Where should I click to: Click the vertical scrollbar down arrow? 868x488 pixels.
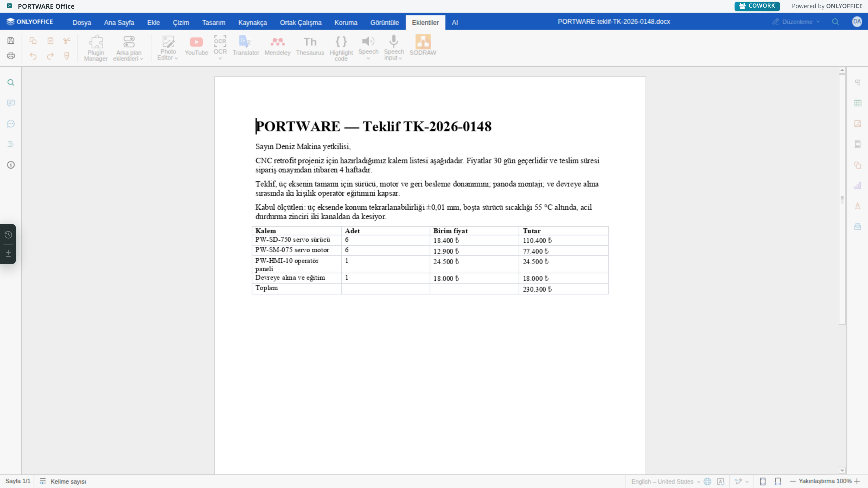(x=842, y=470)
